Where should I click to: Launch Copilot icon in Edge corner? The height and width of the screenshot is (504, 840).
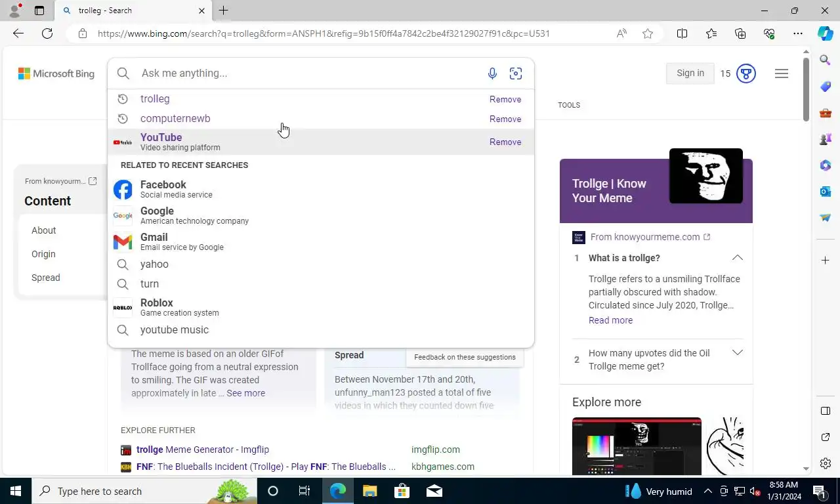click(x=826, y=33)
